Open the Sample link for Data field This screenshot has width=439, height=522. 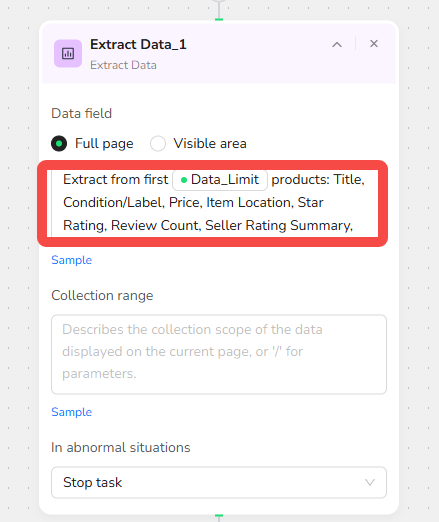pos(71,260)
